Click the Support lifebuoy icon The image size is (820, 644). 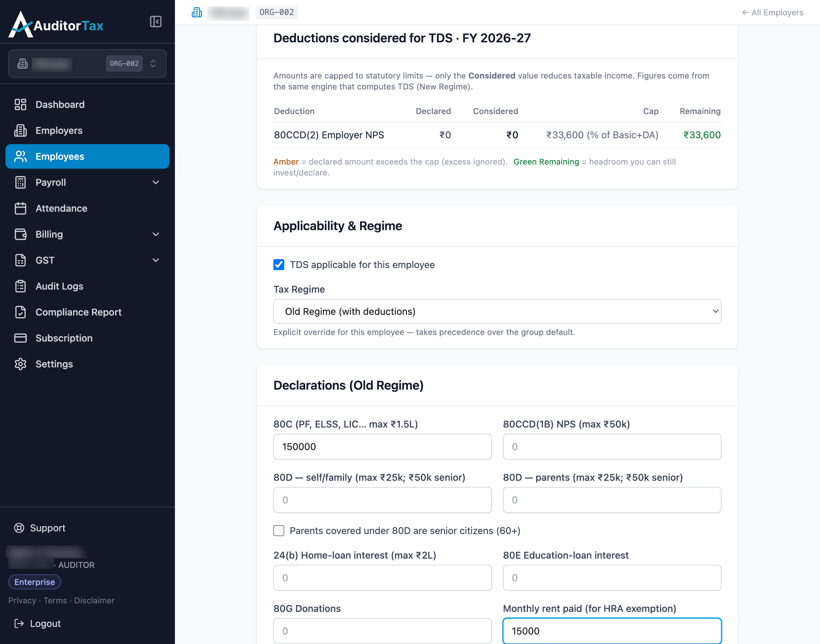[19, 528]
